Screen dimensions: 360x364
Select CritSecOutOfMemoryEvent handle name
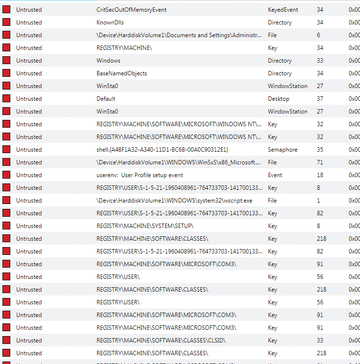pos(131,10)
